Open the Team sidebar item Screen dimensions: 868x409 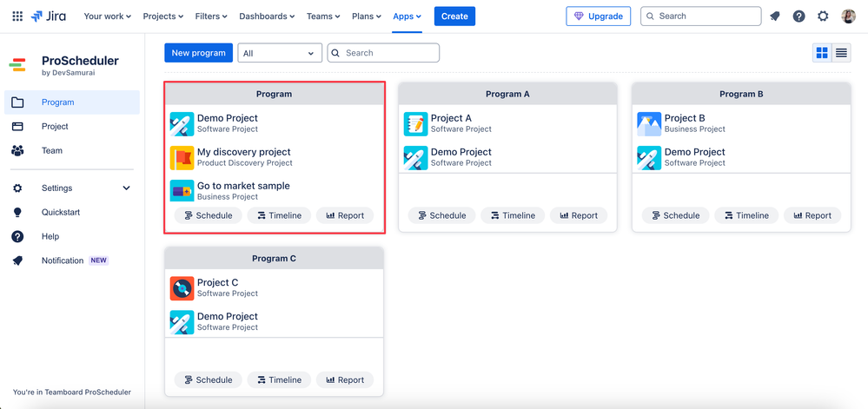point(72,150)
